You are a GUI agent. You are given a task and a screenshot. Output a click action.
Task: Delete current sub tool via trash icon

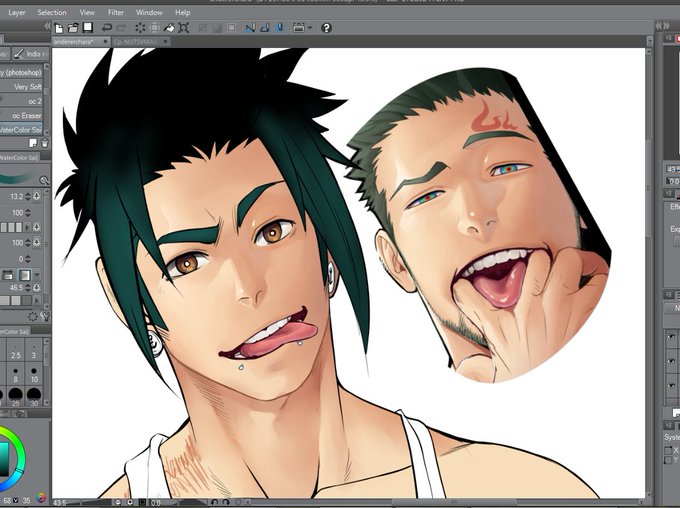(44, 143)
